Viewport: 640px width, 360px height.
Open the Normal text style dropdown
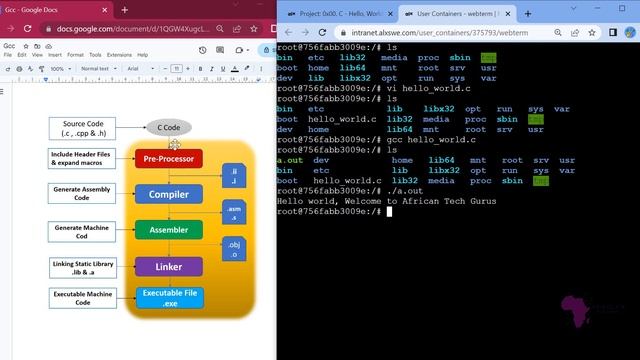coord(98,69)
